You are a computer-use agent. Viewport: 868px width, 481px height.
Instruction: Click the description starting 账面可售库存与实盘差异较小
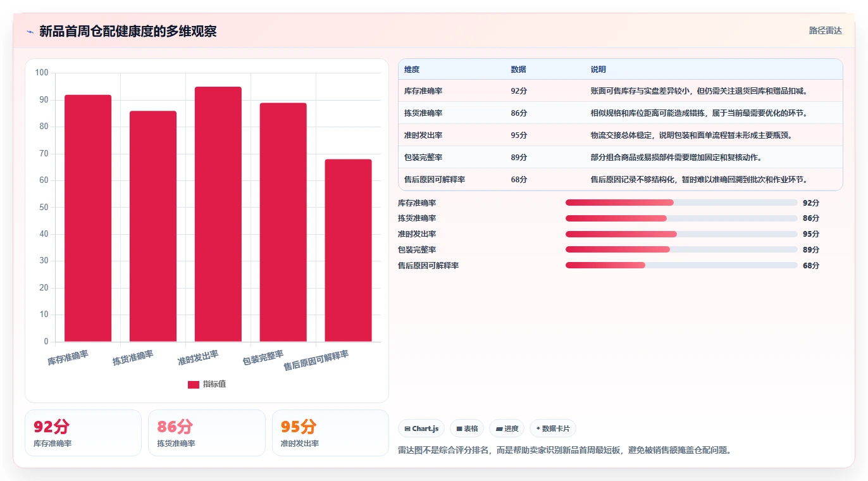[699, 91]
